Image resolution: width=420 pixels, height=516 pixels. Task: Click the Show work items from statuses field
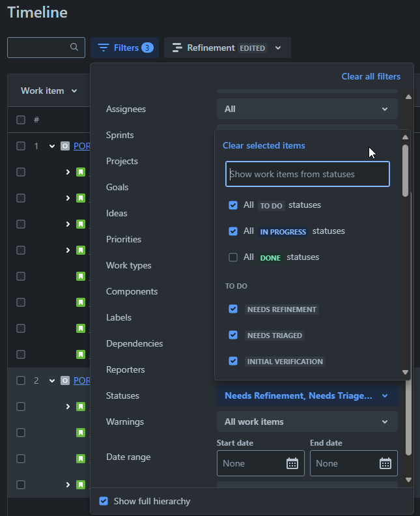point(307,174)
